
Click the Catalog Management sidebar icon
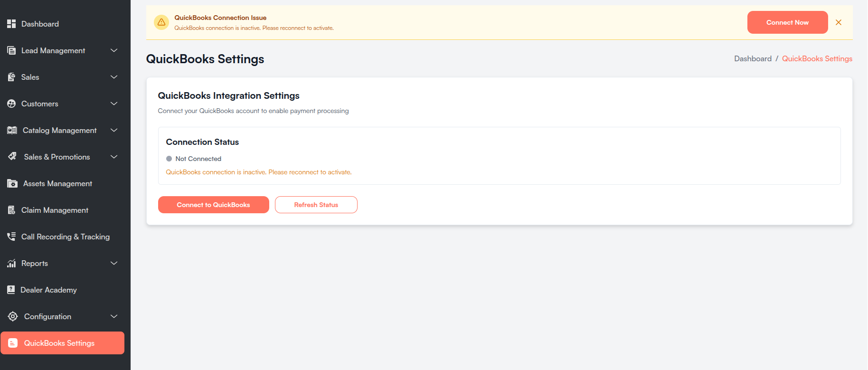[12, 130]
